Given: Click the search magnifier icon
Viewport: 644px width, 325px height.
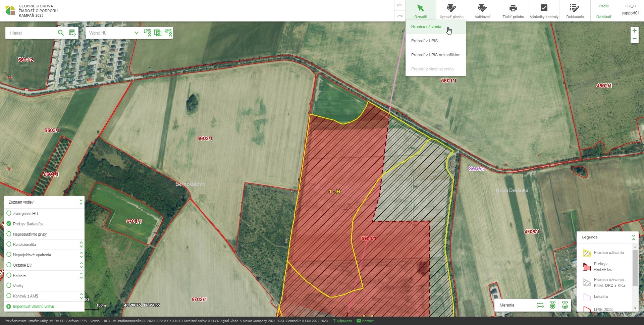Looking at the screenshot, I should [x=61, y=33].
